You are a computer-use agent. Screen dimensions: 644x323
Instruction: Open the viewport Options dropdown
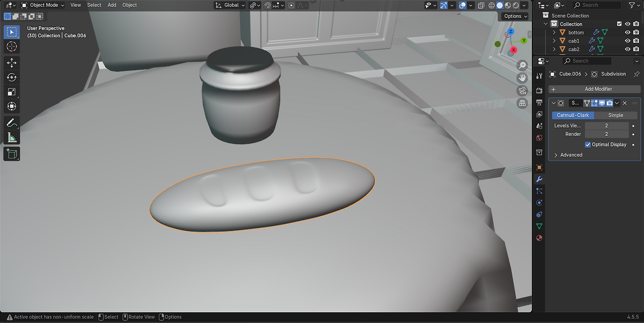coord(516,16)
